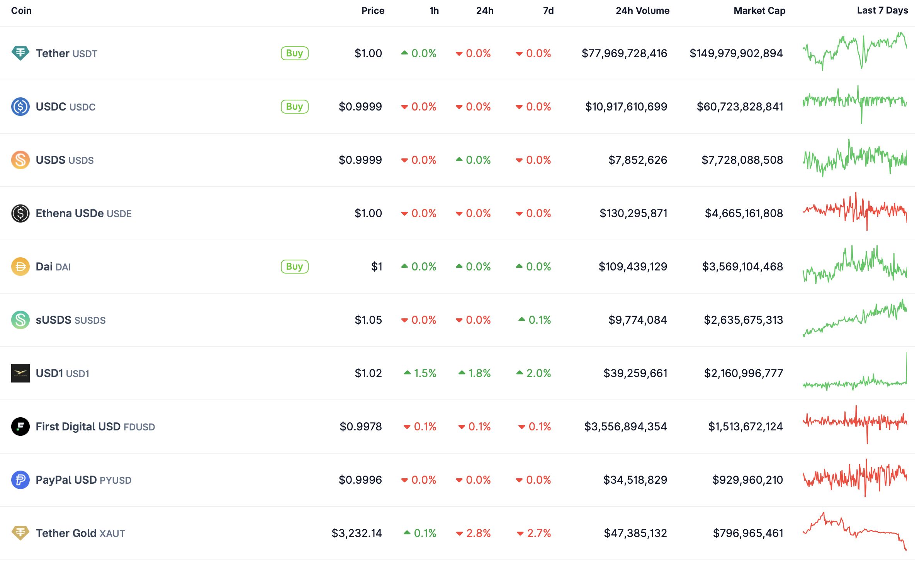This screenshot has width=924, height=561.
Task: Click the orange USDS coin icon
Action: (x=20, y=160)
